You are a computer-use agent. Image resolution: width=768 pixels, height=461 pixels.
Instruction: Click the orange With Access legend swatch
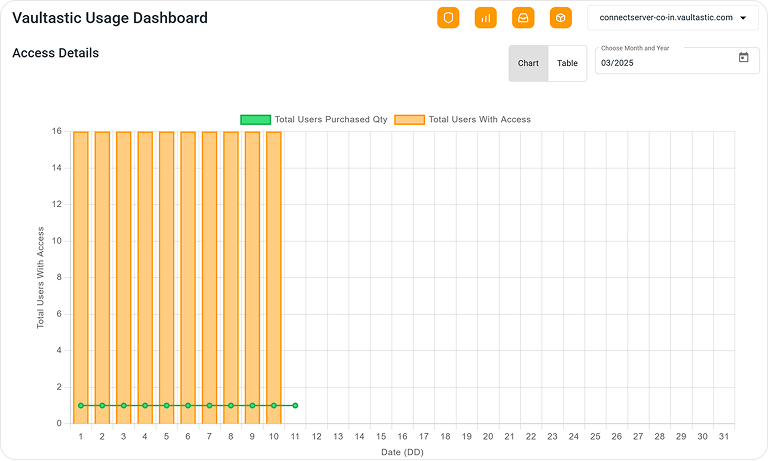click(x=409, y=119)
